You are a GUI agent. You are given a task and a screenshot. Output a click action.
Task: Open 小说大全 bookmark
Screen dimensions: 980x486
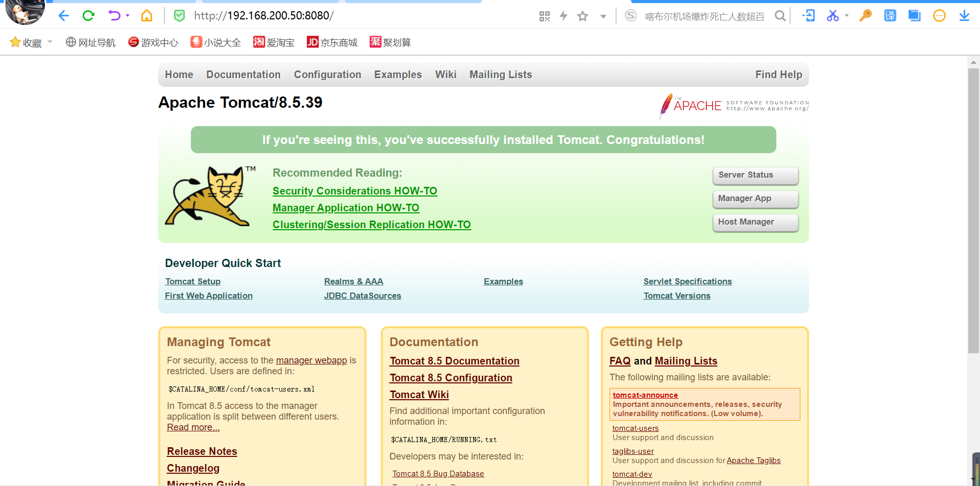[x=215, y=42]
